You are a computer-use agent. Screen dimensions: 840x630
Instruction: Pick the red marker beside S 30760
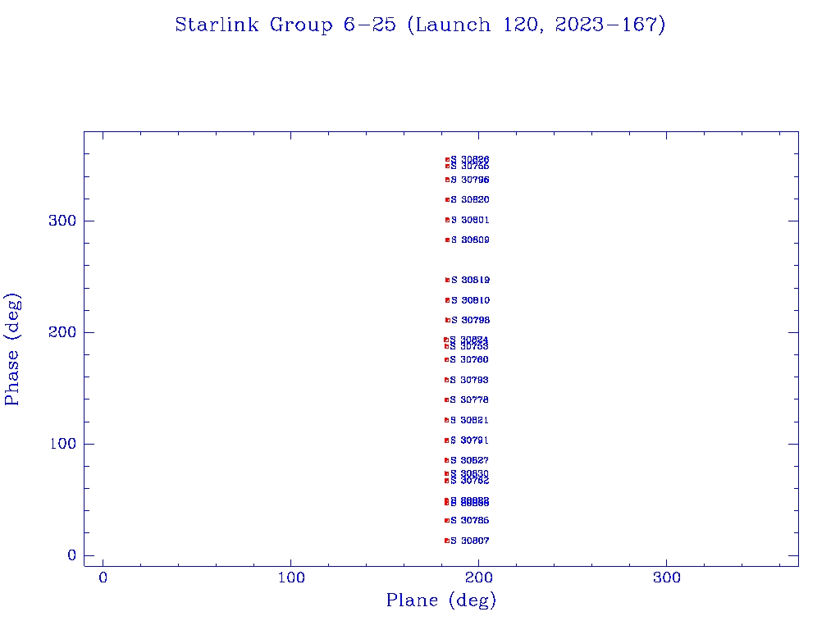tap(447, 360)
